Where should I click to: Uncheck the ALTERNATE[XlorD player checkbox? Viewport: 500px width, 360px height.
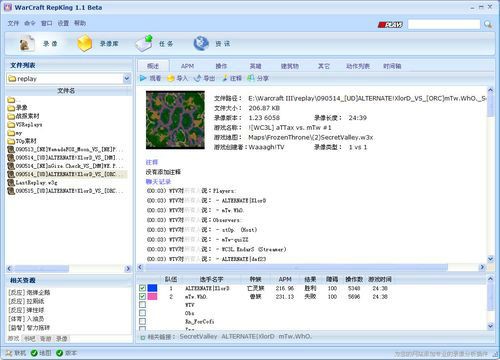click(x=142, y=288)
